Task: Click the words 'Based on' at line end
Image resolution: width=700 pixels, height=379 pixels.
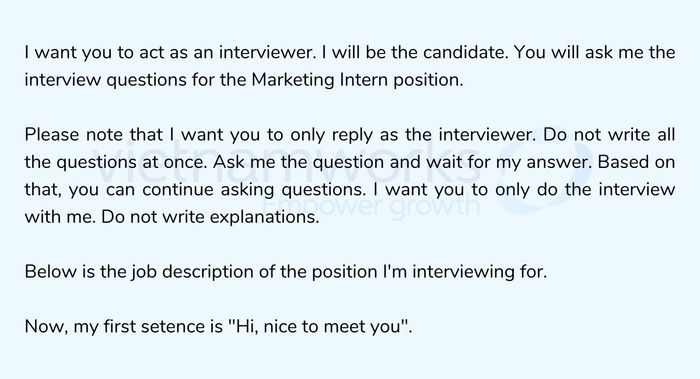Action: [636, 162]
